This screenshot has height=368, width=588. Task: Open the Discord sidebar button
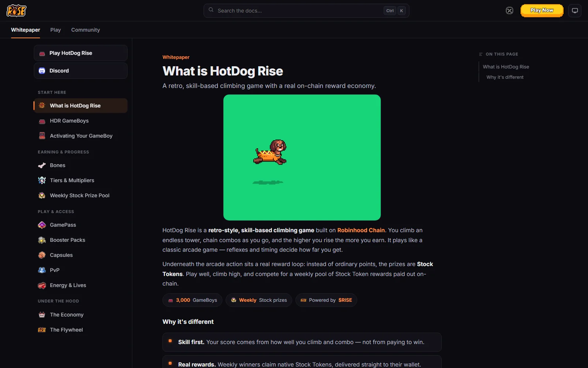click(80, 71)
